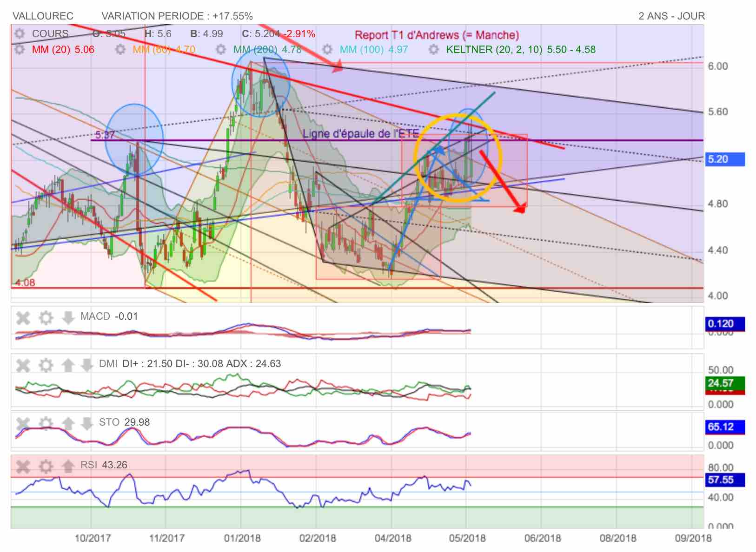Open settings gear for MM (100)
Screen dimensions: 756x552
pos(327,49)
